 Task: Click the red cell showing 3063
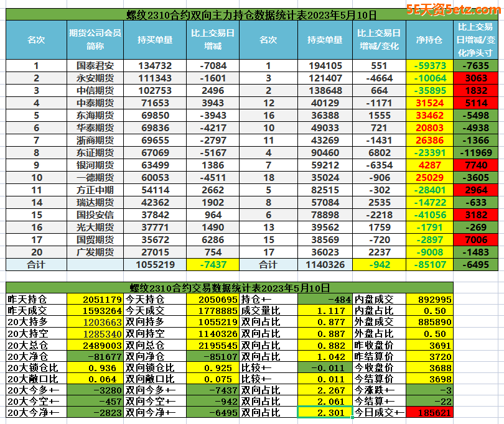pyautogui.click(x=476, y=78)
